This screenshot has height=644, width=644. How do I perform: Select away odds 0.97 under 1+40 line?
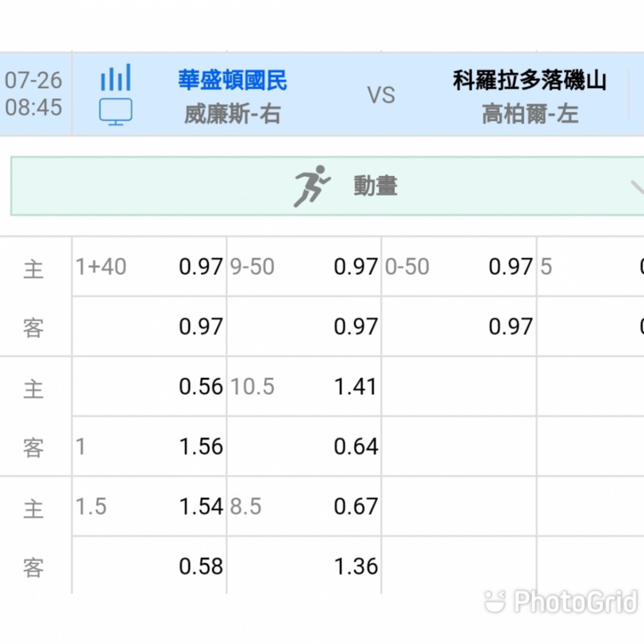201,327
